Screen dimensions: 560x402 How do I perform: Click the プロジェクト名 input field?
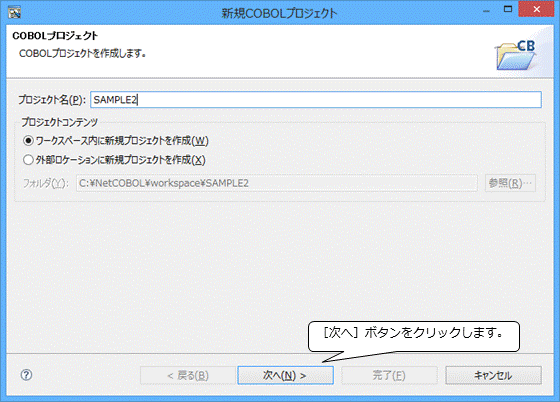[316, 100]
